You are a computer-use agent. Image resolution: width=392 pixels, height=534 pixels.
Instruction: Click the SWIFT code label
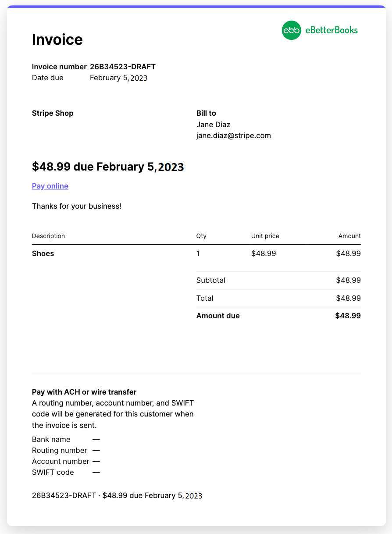[53, 472]
